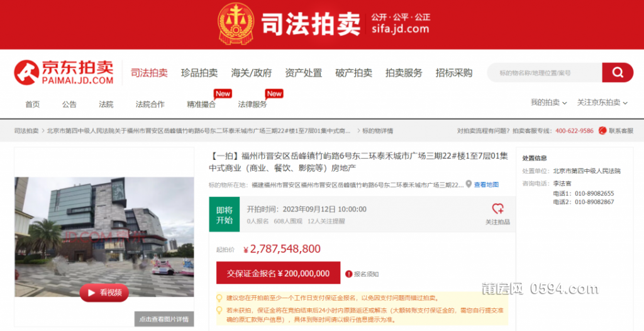Click the red exclamation icon beside 报名须知
The width and height of the screenshot is (644, 331).
coord(348,274)
